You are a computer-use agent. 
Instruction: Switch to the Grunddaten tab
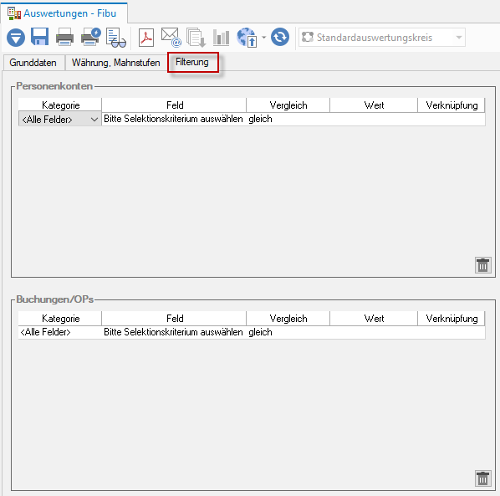pyautogui.click(x=33, y=63)
